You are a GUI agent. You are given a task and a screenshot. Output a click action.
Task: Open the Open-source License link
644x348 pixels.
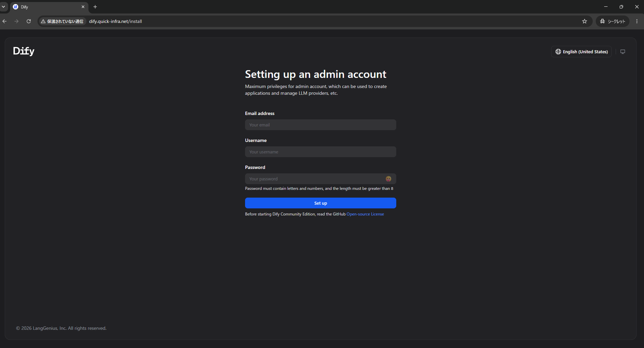[365, 214]
